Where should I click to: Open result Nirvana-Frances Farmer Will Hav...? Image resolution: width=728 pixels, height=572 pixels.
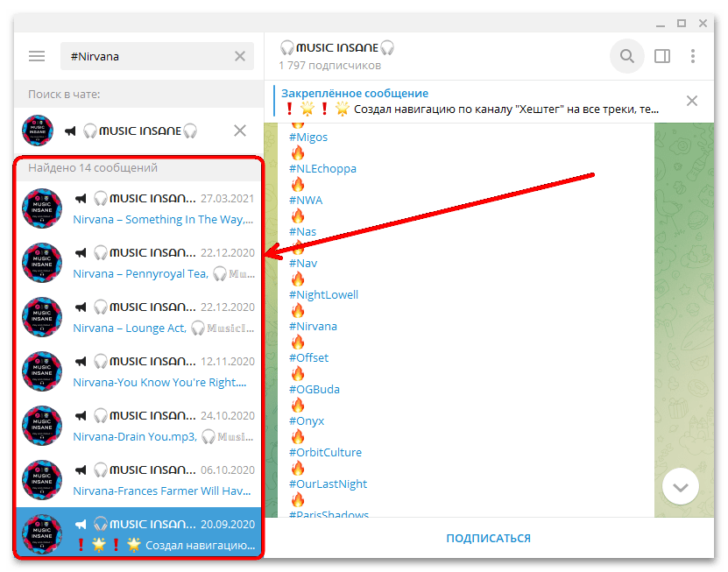[138, 480]
